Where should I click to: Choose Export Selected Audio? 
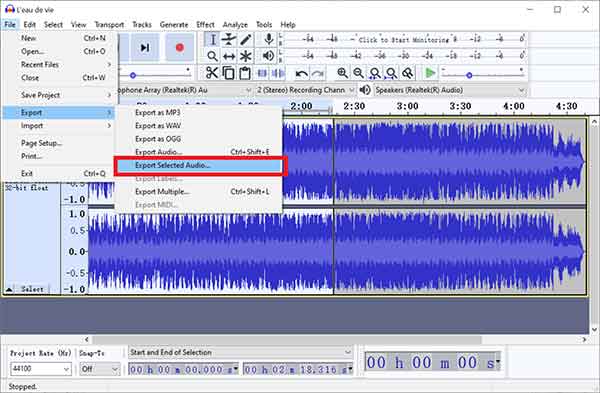198,165
